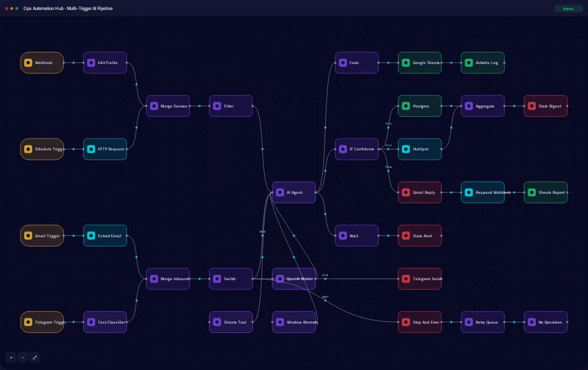Select the Google Sheets node icon
This screenshot has height=370, width=588.
click(406, 63)
